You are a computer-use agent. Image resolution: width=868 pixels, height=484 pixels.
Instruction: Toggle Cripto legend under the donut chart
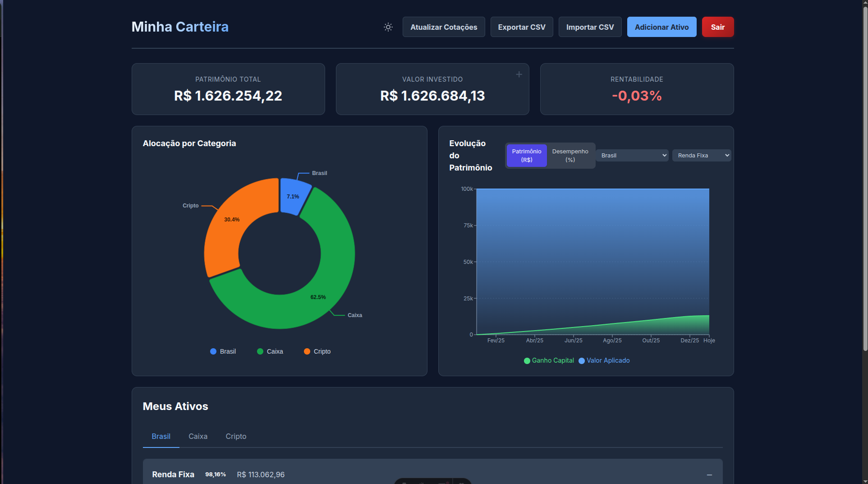click(317, 351)
